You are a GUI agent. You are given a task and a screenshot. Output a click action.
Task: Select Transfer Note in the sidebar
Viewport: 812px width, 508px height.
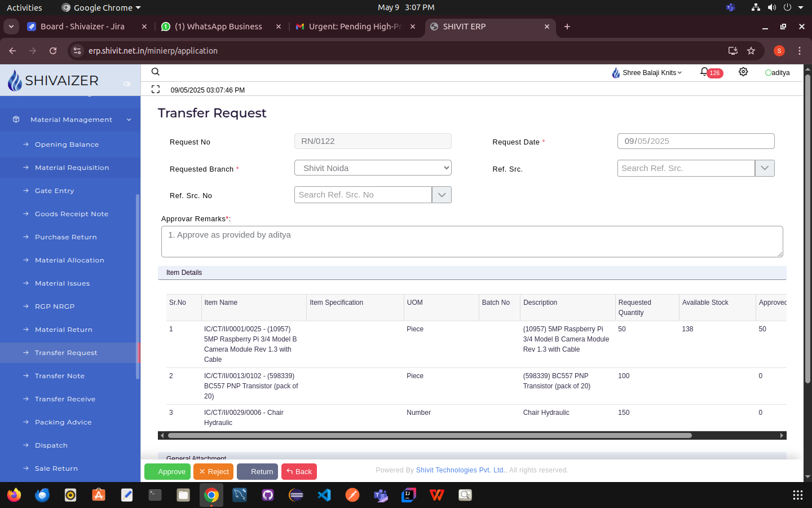coord(60,376)
